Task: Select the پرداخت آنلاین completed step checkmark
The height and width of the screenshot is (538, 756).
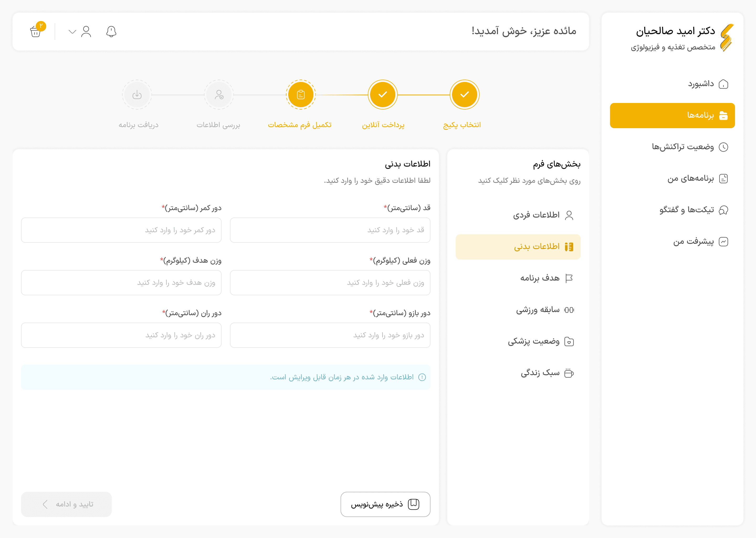Action: [383, 95]
